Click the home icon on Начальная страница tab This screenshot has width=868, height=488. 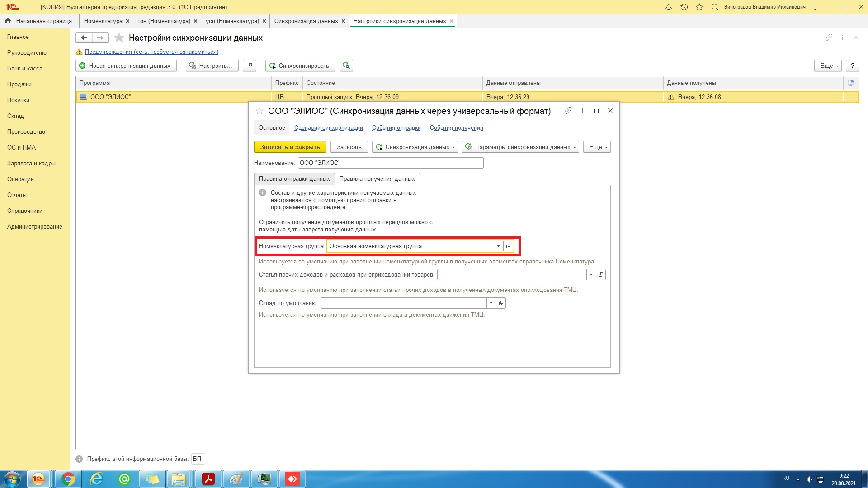click(x=8, y=21)
